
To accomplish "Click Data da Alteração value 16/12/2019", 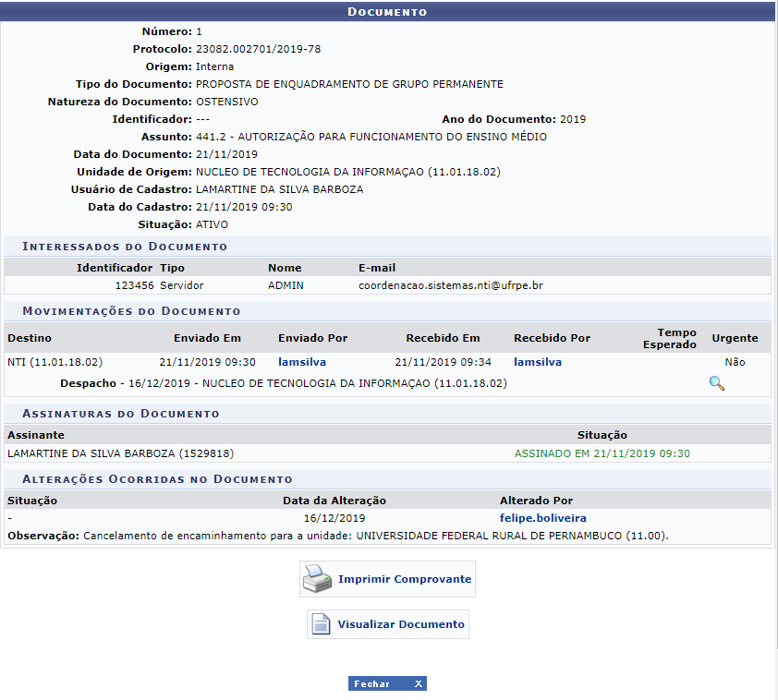I will coord(334,518).
